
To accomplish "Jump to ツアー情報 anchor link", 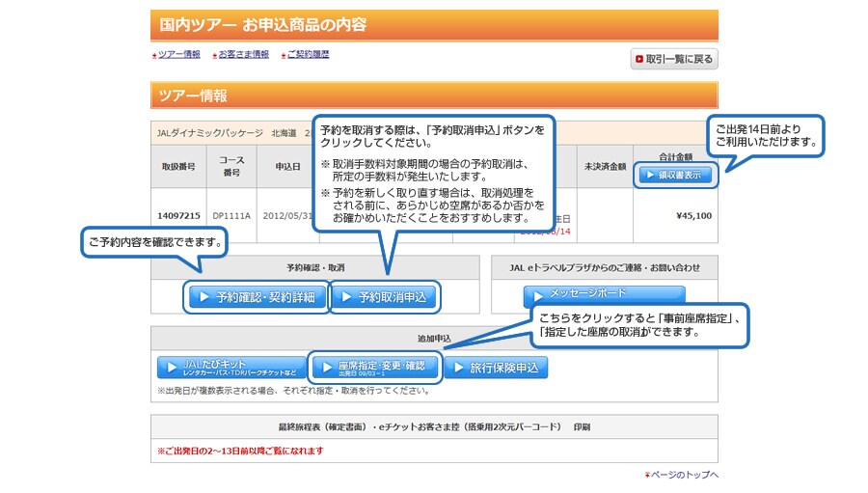I will [x=178, y=55].
